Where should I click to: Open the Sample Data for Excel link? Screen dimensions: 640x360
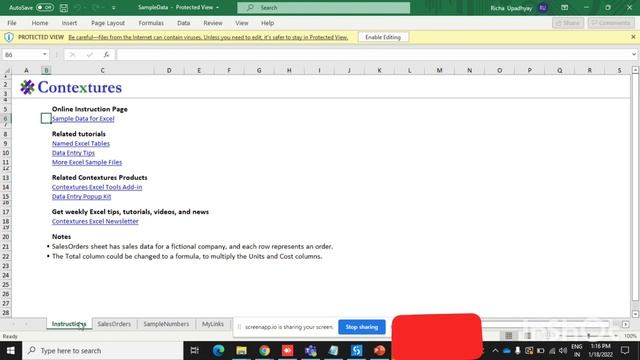(x=83, y=118)
